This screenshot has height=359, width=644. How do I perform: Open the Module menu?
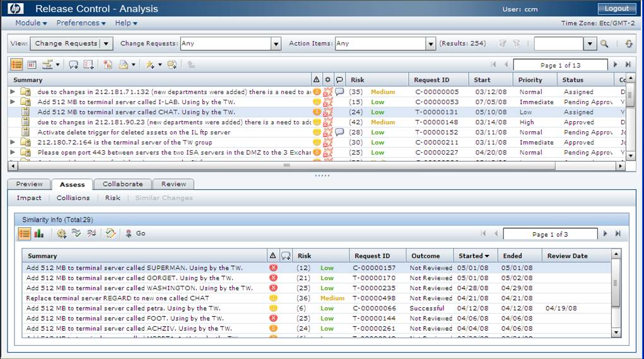tap(31, 23)
